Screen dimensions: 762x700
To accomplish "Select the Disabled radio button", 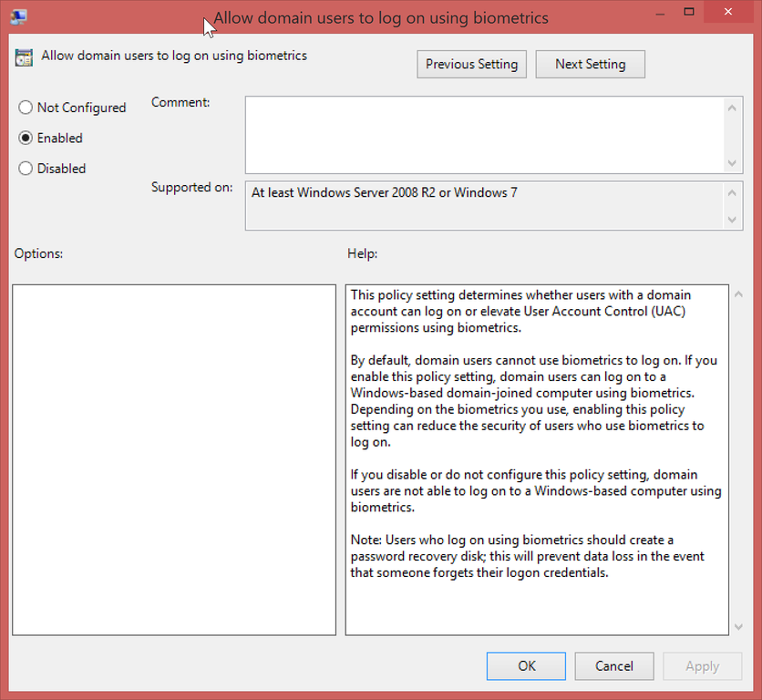I will (x=26, y=168).
